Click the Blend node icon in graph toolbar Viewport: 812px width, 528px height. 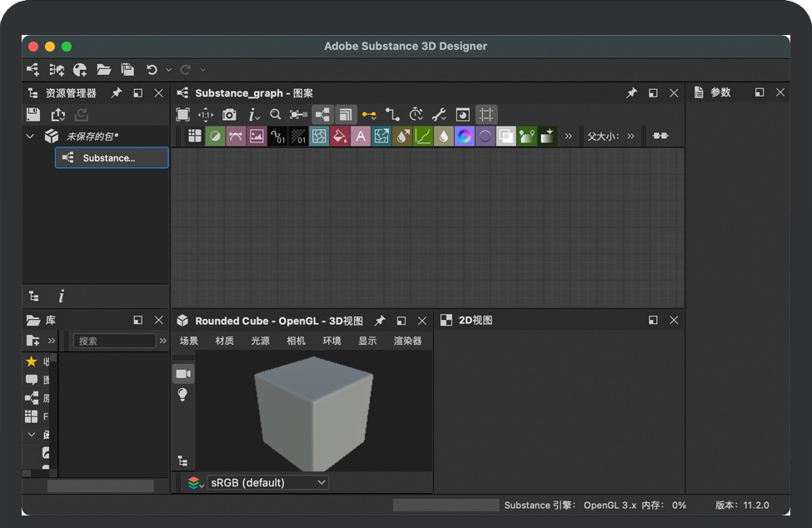click(215, 136)
